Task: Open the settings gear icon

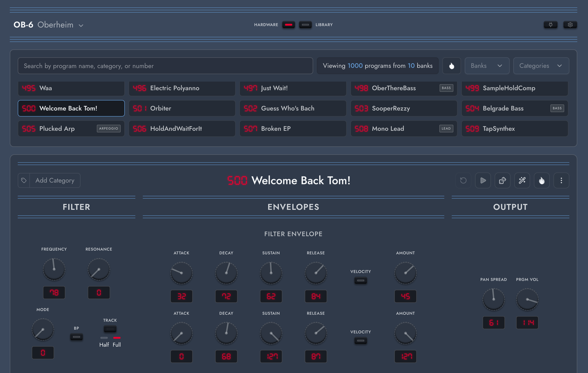Action: click(570, 25)
